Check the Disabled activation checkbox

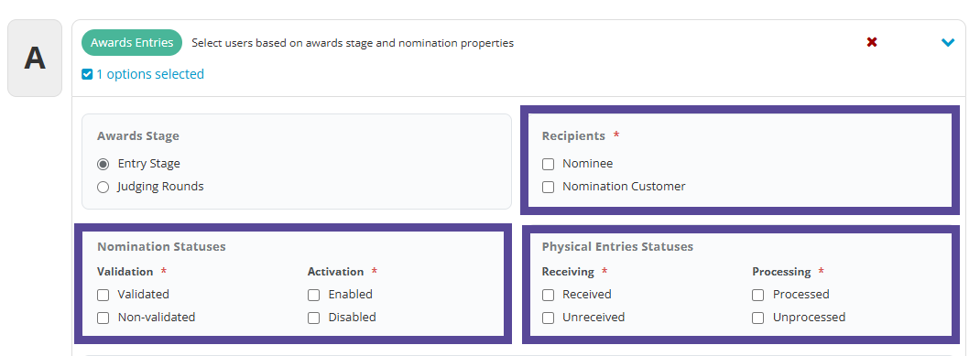click(314, 318)
